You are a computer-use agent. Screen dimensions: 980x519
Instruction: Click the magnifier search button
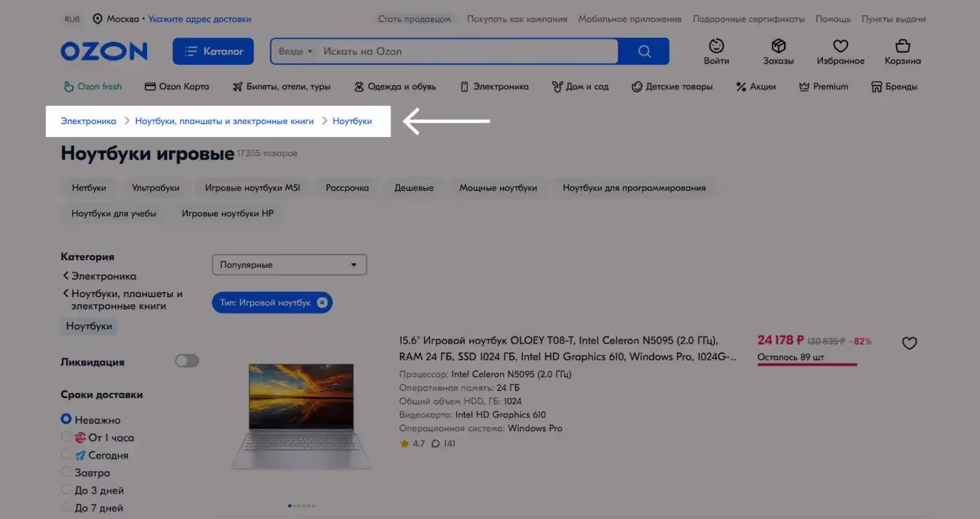[644, 51]
